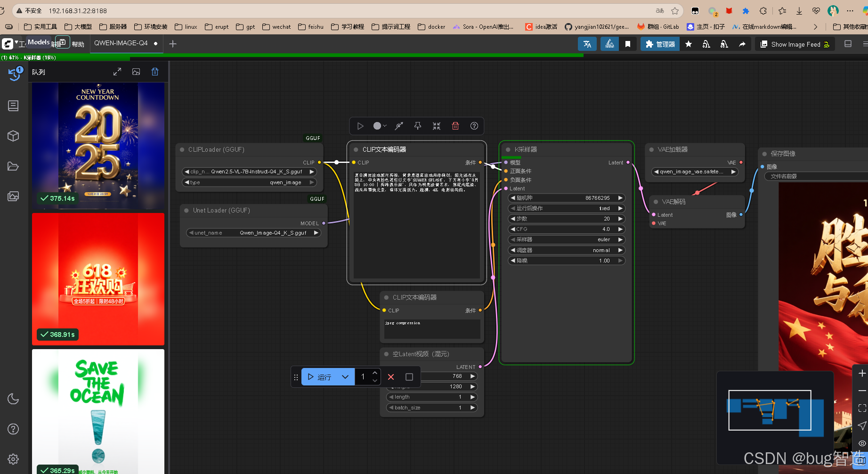Open node color dropdown in selection toolbar
Viewport: 868px width, 474px height.
[x=380, y=126]
